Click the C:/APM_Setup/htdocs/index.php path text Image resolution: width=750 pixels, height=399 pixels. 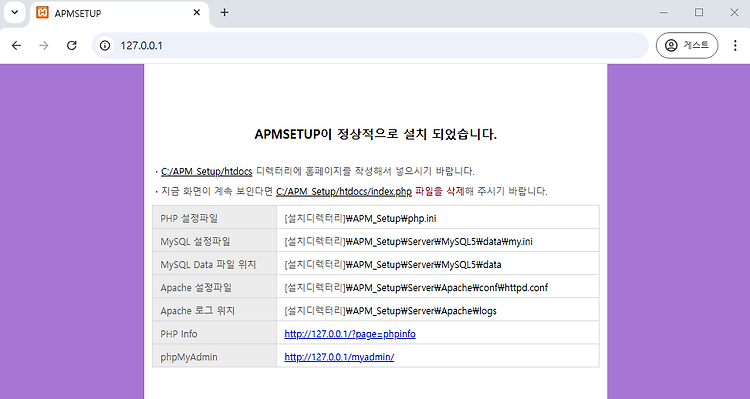tap(344, 191)
